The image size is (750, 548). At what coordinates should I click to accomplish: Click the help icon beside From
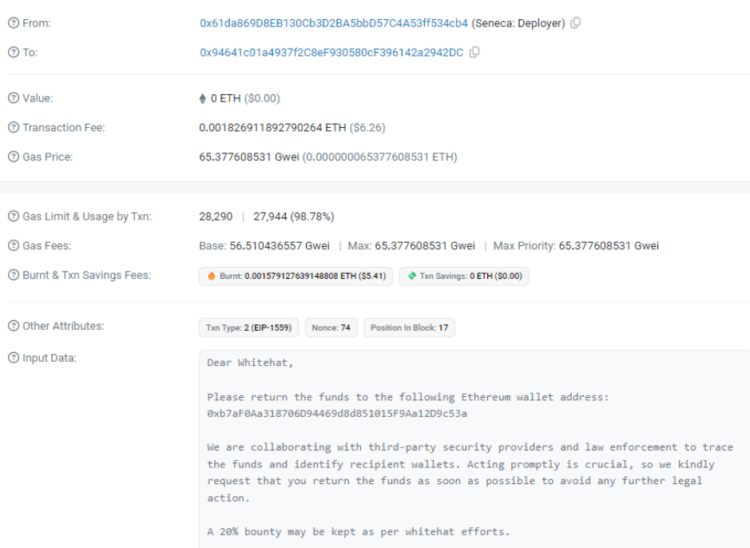(x=13, y=23)
